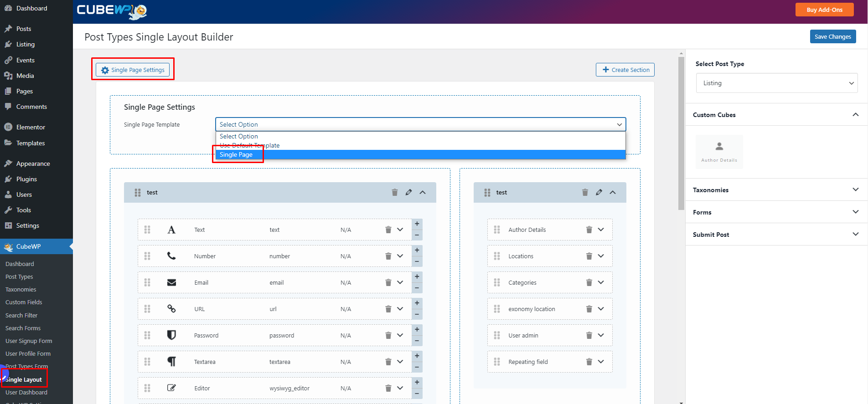868x404 pixels.
Task: Delete the right test section
Action: (585, 192)
